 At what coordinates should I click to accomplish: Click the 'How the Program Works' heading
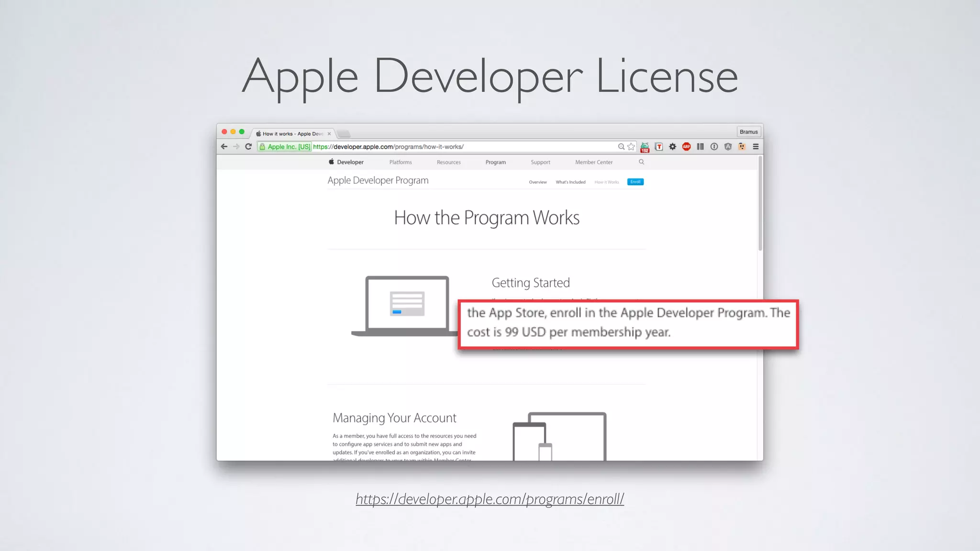487,218
